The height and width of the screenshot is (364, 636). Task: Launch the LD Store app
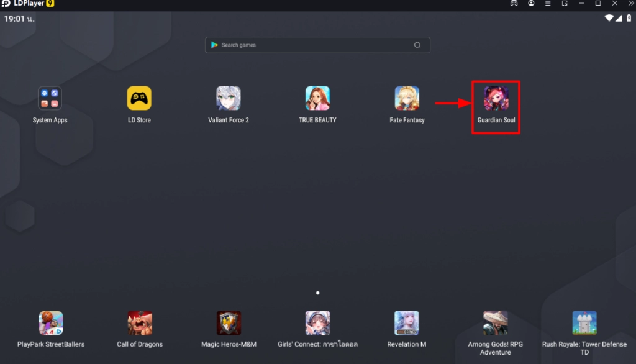point(139,98)
